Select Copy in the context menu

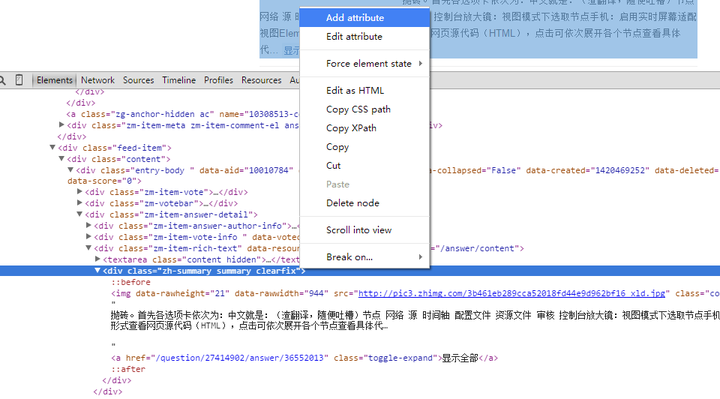(365, 147)
